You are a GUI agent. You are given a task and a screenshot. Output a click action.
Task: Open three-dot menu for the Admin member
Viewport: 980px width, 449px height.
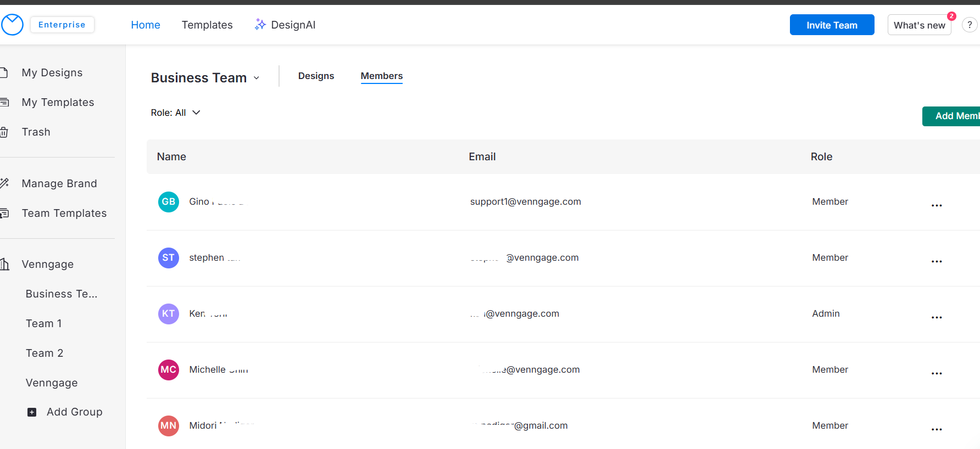937,317
